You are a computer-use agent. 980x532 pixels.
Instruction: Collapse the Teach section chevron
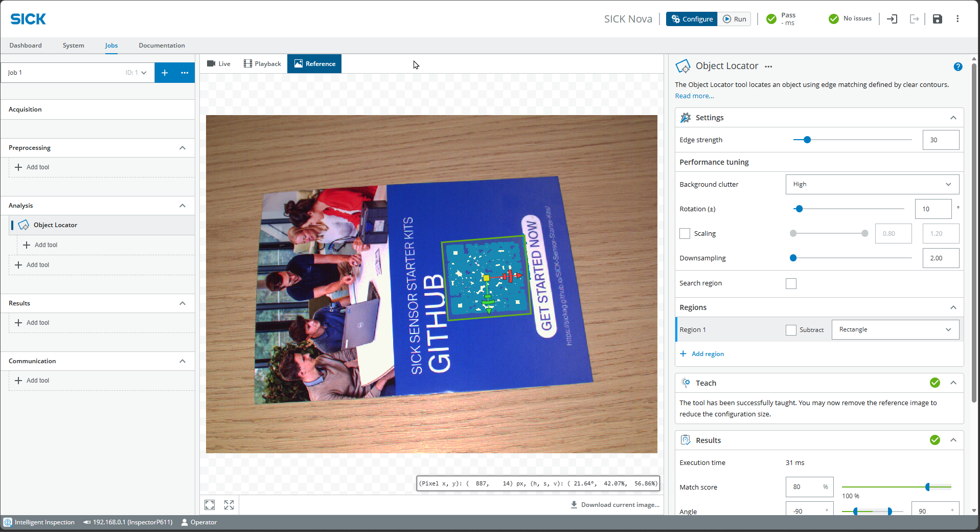pyautogui.click(x=953, y=383)
